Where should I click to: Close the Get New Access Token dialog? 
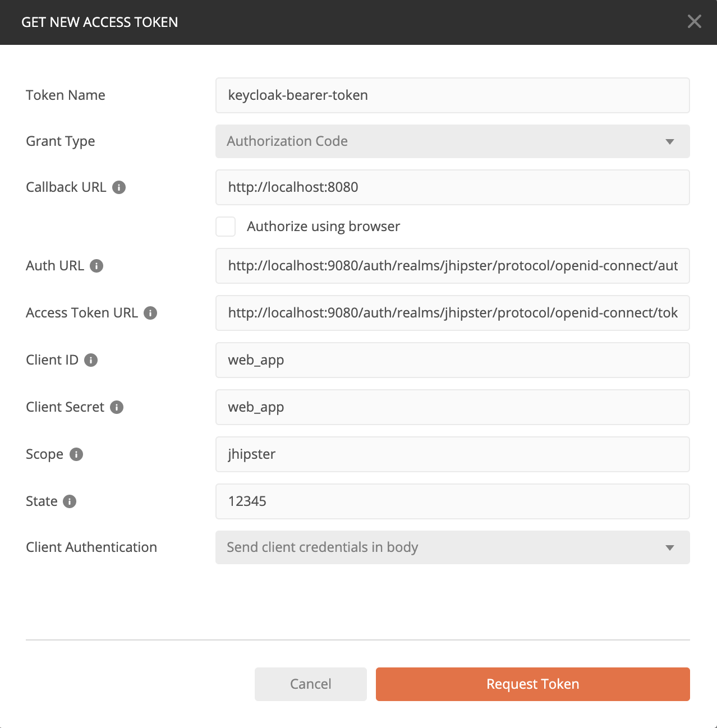tap(694, 21)
